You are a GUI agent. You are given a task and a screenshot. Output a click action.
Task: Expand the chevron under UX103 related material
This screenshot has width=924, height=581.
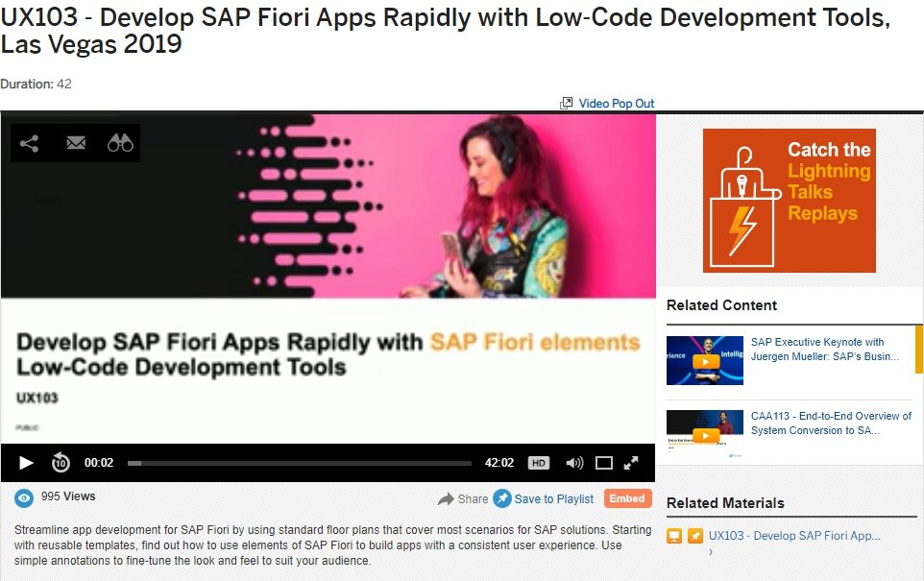[711, 552]
